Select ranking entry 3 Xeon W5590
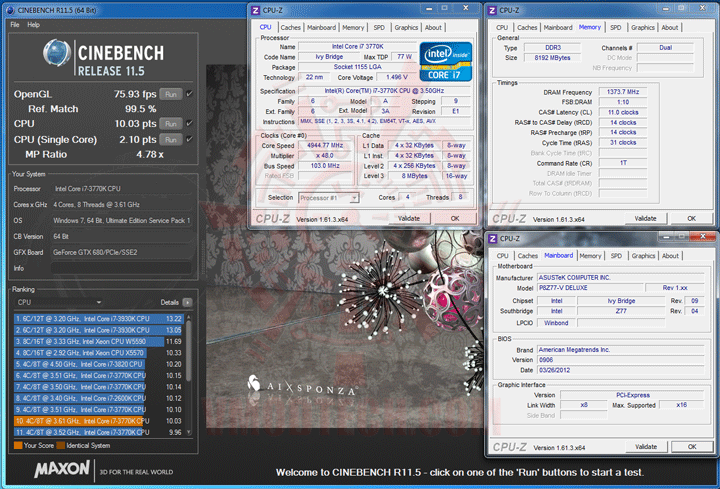Screen dimensions: 720x489 pyautogui.click(x=99, y=342)
